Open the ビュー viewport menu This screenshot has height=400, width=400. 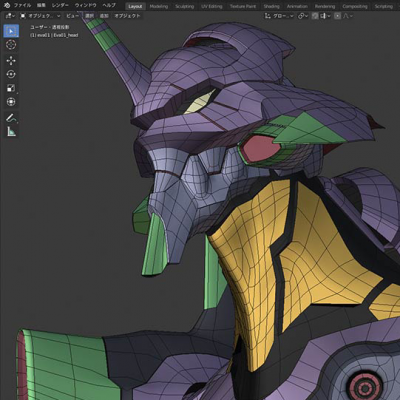pos(72,16)
